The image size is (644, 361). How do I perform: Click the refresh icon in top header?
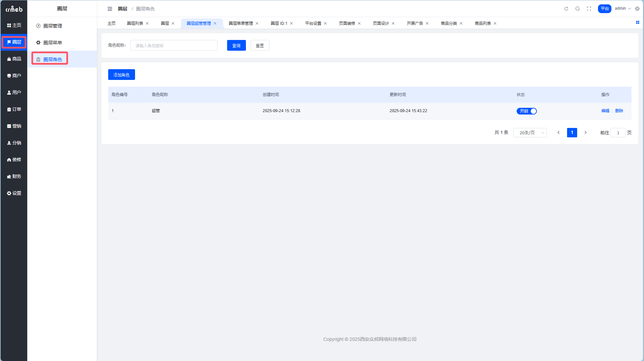tap(566, 9)
